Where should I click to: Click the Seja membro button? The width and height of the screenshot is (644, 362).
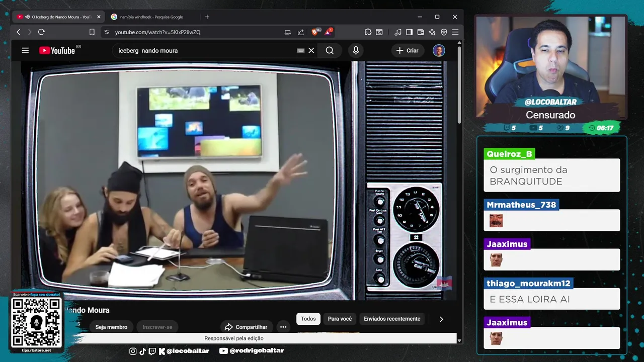click(x=111, y=327)
